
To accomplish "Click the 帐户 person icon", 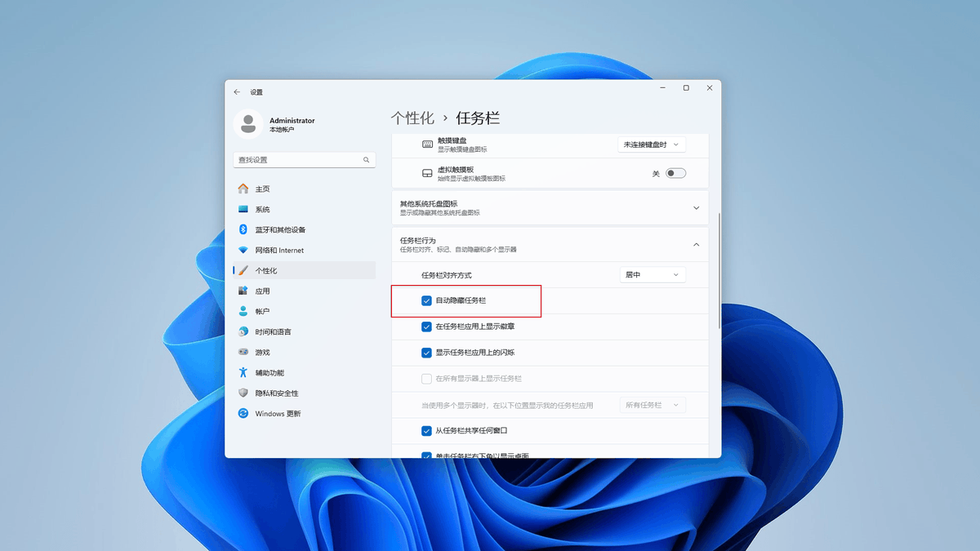I will click(x=243, y=311).
